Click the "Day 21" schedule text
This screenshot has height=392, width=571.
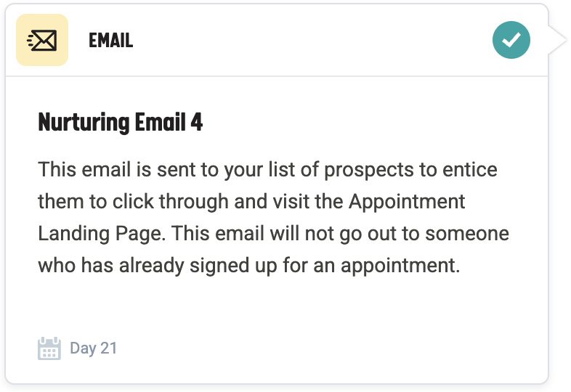click(x=93, y=348)
